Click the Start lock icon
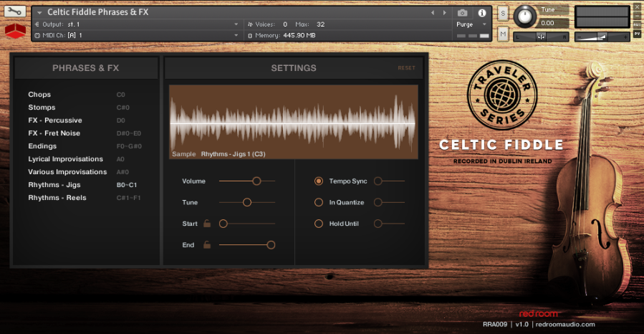This screenshot has width=644, height=334. (207, 224)
